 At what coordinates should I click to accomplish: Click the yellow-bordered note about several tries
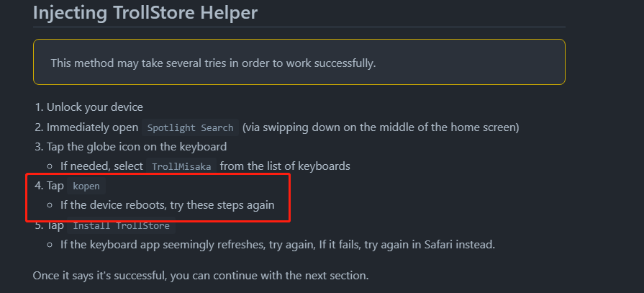click(x=299, y=62)
